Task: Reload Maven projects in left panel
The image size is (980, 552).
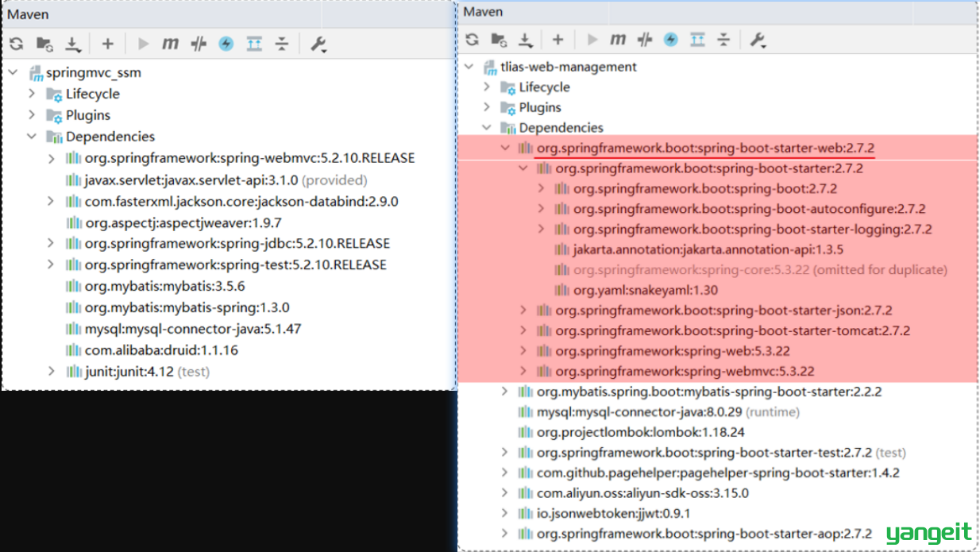Action: click(x=16, y=44)
